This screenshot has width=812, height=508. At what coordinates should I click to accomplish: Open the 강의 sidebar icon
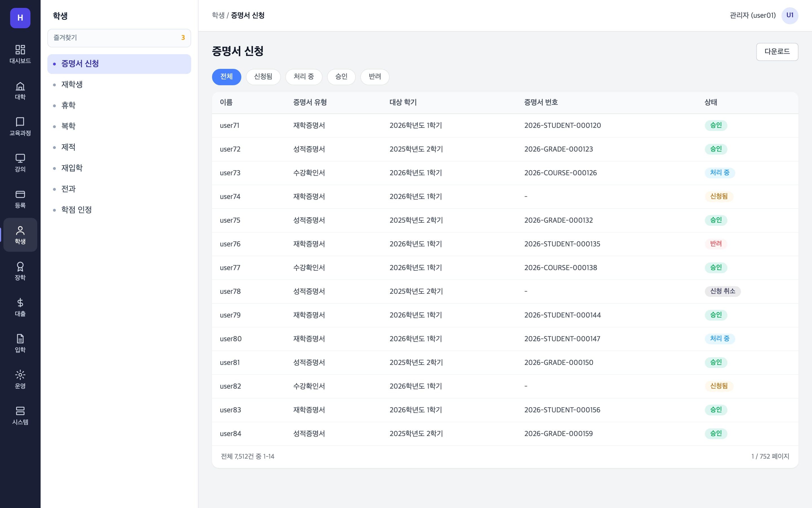tap(20, 163)
